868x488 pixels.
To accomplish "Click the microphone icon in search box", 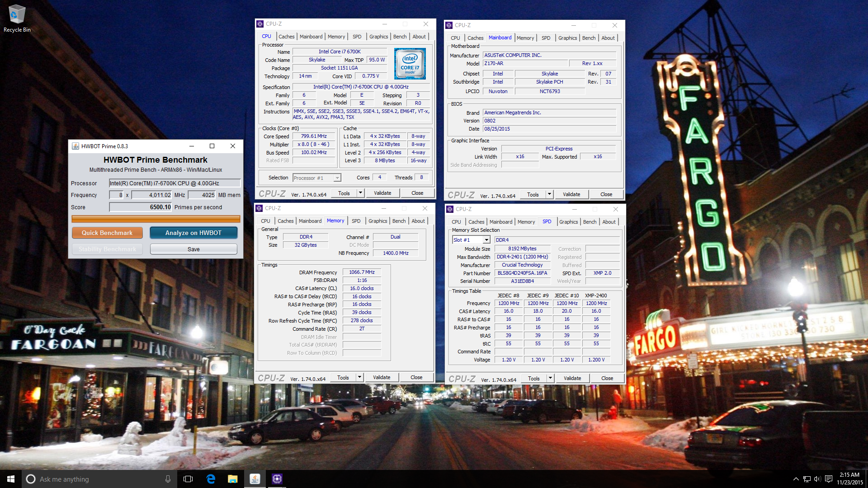I will pos(168,479).
